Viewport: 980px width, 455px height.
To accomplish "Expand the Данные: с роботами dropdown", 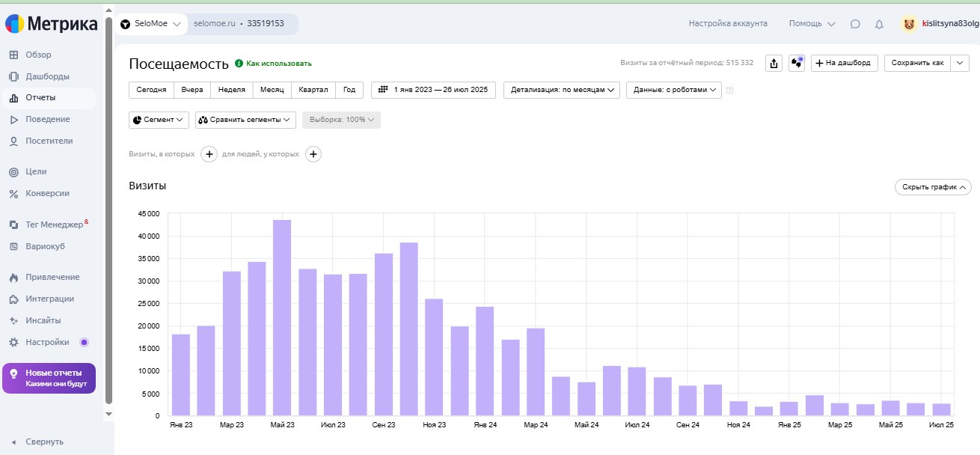I will 673,90.
